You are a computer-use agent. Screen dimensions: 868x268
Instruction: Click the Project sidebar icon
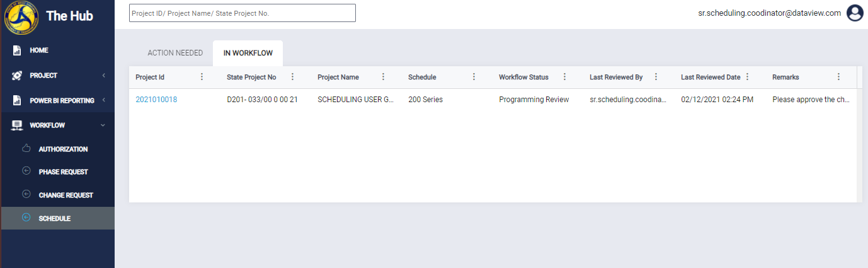click(18, 76)
